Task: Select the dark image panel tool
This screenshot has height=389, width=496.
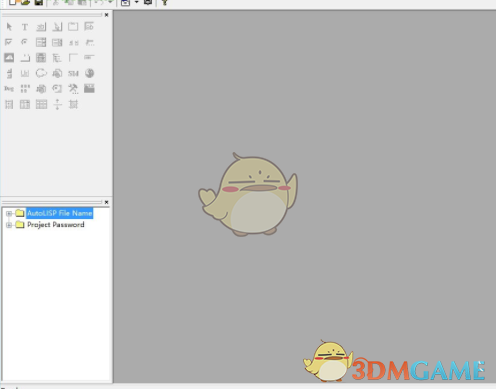Action: [89, 88]
